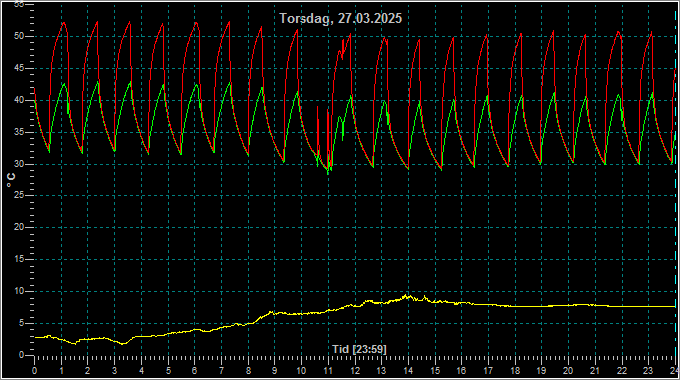Click the 50 value on temperature axis
This screenshot has width=680, height=380.
tap(19, 36)
